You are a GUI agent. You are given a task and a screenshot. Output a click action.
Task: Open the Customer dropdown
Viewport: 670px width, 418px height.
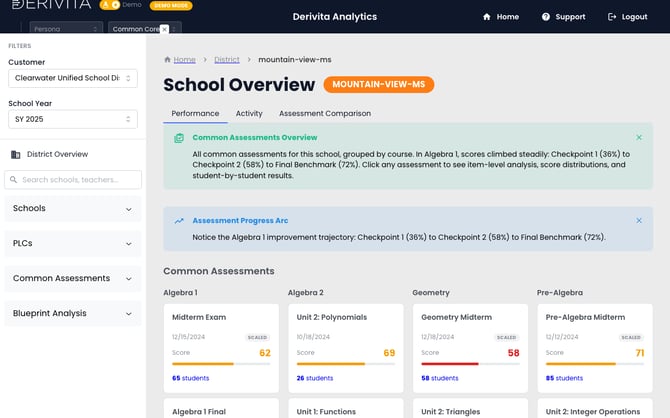tap(73, 78)
